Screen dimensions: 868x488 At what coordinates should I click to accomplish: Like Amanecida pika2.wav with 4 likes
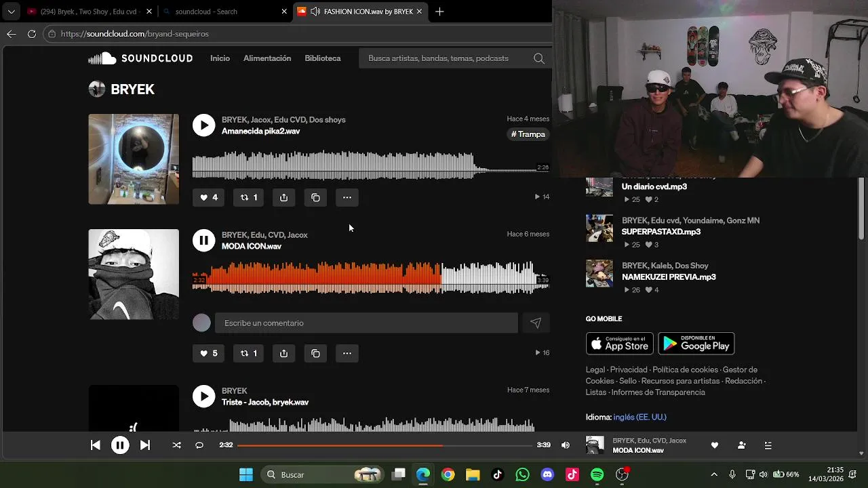(x=208, y=197)
